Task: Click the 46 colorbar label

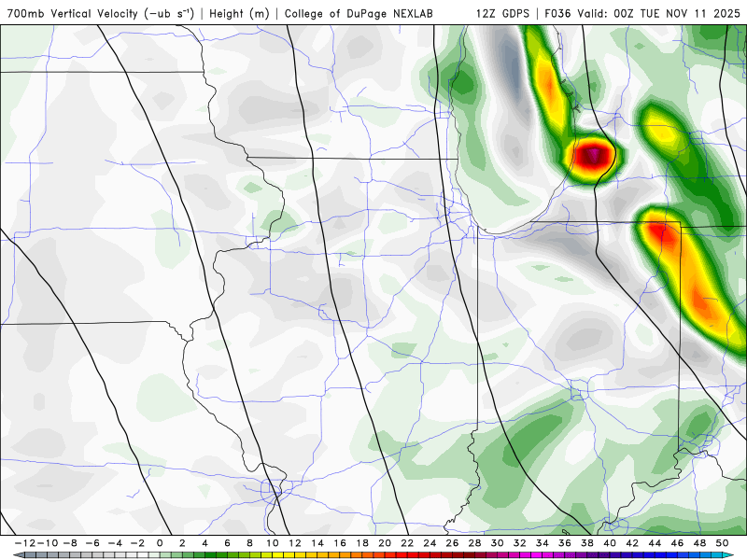Action: coord(677,543)
